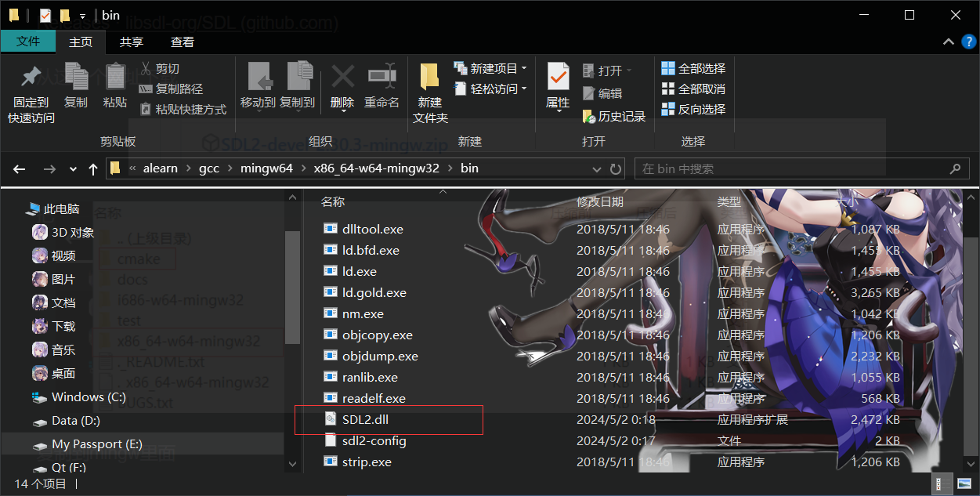This screenshot has height=496, width=980.
Task: Click the 剪切 scissors option
Action: point(160,69)
